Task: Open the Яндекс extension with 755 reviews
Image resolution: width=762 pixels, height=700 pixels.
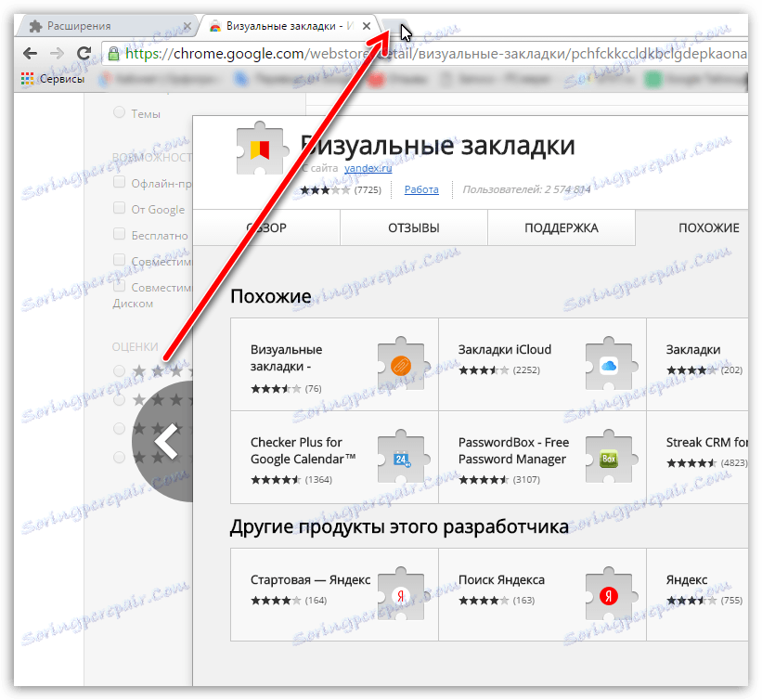Action: (687, 580)
